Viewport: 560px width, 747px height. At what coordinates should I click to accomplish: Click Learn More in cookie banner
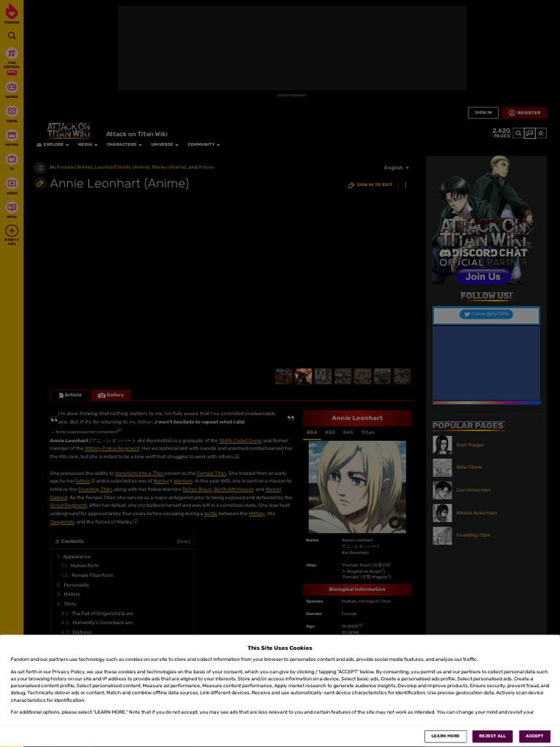(x=446, y=736)
